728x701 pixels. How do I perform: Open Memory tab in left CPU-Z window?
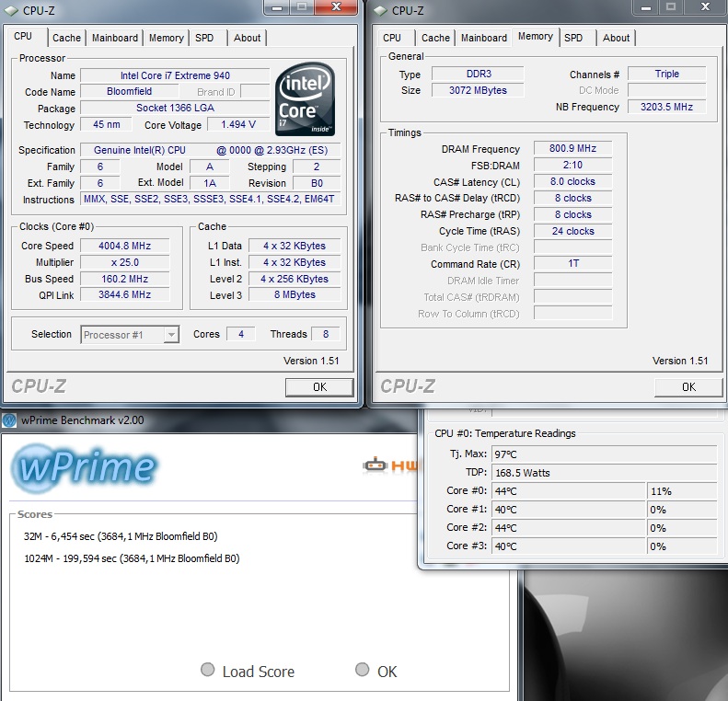(167, 38)
